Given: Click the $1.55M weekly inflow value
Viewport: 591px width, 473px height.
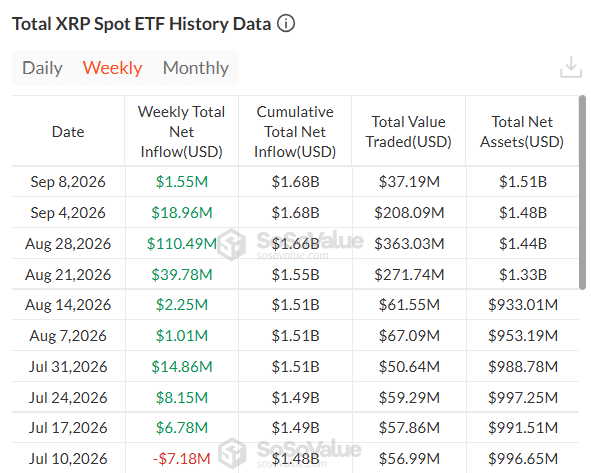Looking at the screenshot, I should [182, 182].
